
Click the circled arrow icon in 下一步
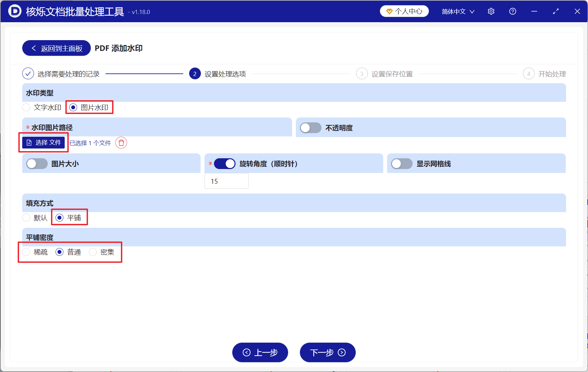click(342, 353)
